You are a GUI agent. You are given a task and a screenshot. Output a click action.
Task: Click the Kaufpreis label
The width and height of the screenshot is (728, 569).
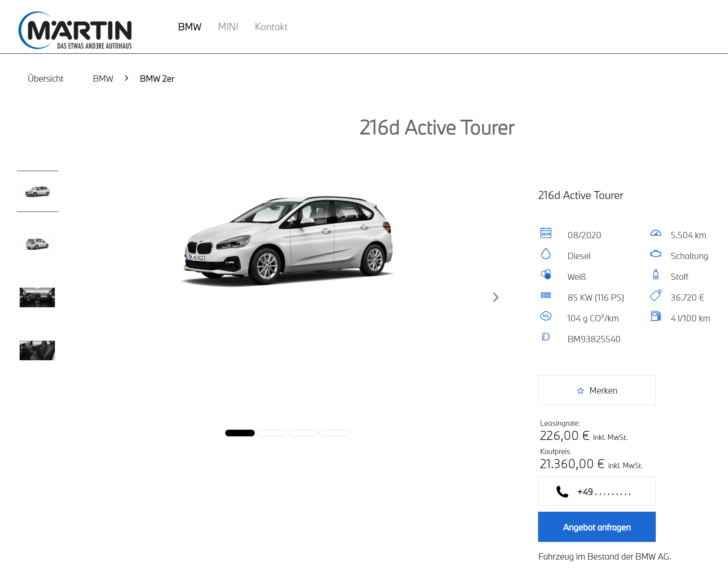click(x=555, y=451)
